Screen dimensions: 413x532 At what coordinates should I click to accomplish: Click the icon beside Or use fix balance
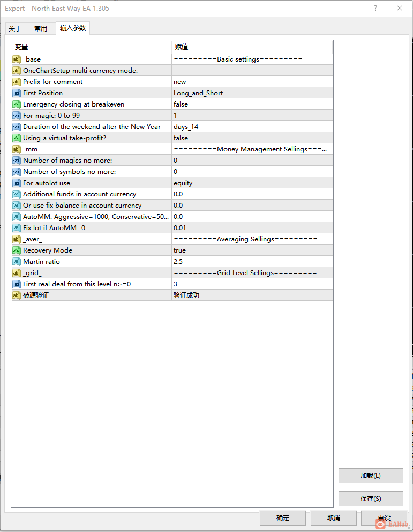point(16,206)
